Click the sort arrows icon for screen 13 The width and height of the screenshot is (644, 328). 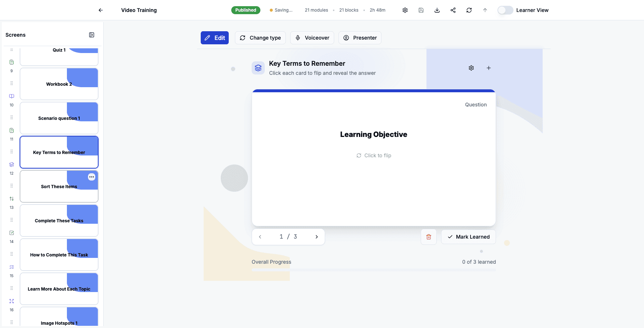coord(12,199)
